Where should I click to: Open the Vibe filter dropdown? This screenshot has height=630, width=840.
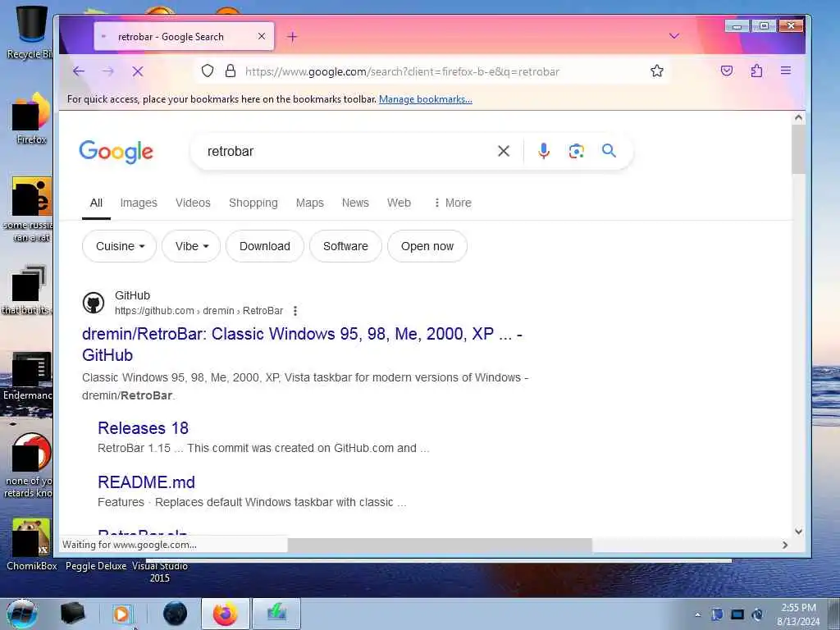(x=191, y=246)
